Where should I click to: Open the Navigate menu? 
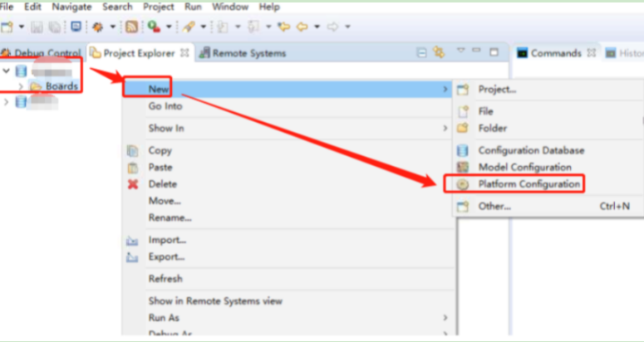pyautogui.click(x=71, y=7)
